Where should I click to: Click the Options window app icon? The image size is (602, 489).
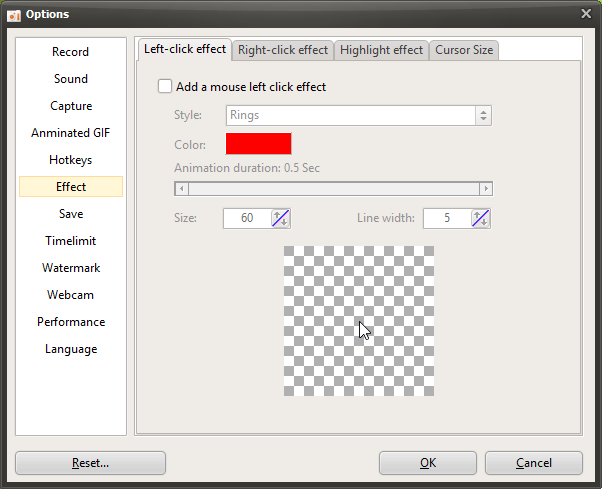coord(14,13)
